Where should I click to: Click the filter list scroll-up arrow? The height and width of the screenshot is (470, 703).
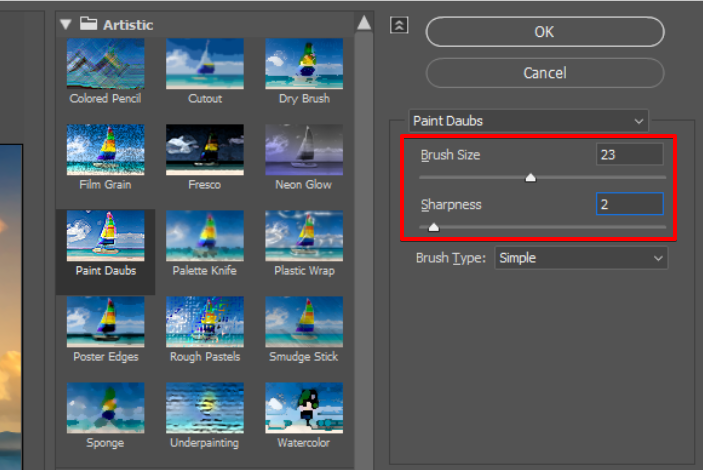(364, 23)
